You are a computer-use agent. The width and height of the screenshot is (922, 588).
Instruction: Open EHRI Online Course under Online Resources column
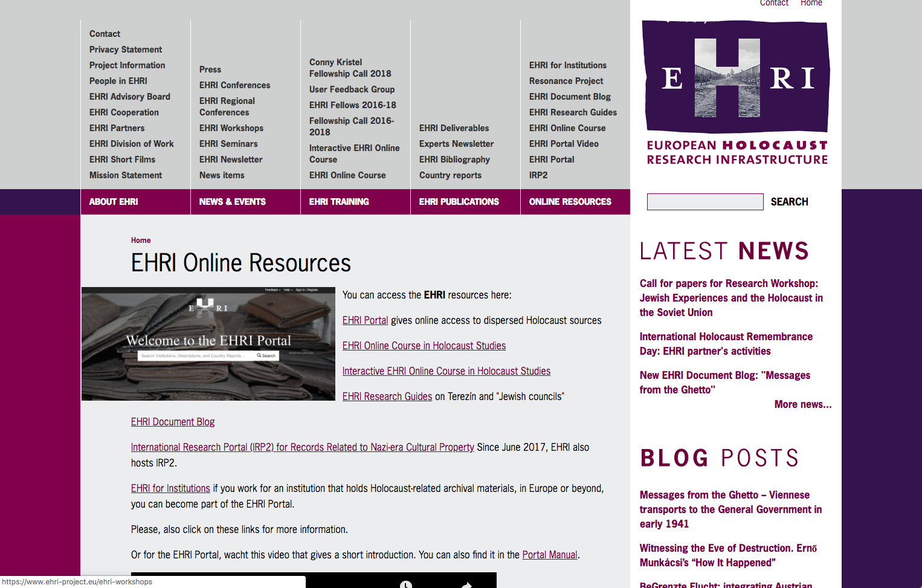coord(567,128)
